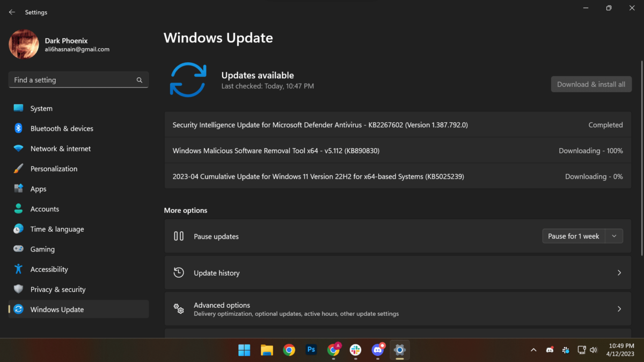Screen dimensions: 644x362
Task: Open Slack from the taskbar
Action: click(355, 350)
